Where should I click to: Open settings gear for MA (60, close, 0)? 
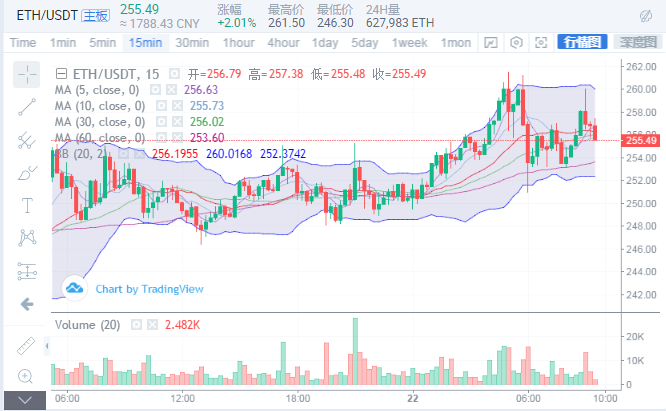[x=161, y=138]
